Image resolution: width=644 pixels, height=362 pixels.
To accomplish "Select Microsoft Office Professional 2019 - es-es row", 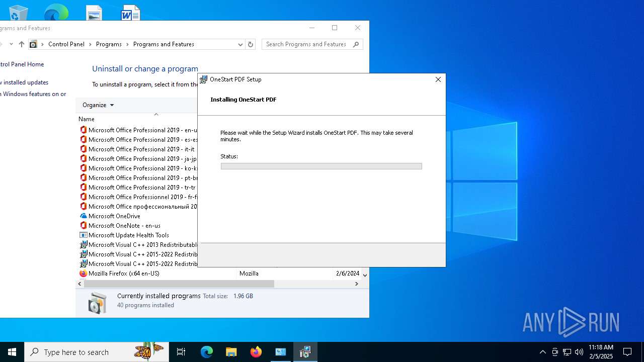I will (138, 140).
